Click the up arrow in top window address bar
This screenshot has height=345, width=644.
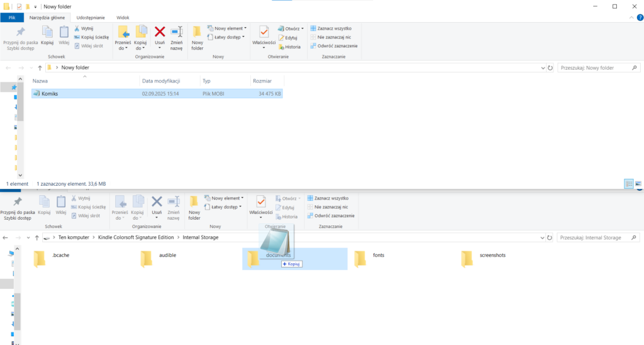click(x=40, y=68)
